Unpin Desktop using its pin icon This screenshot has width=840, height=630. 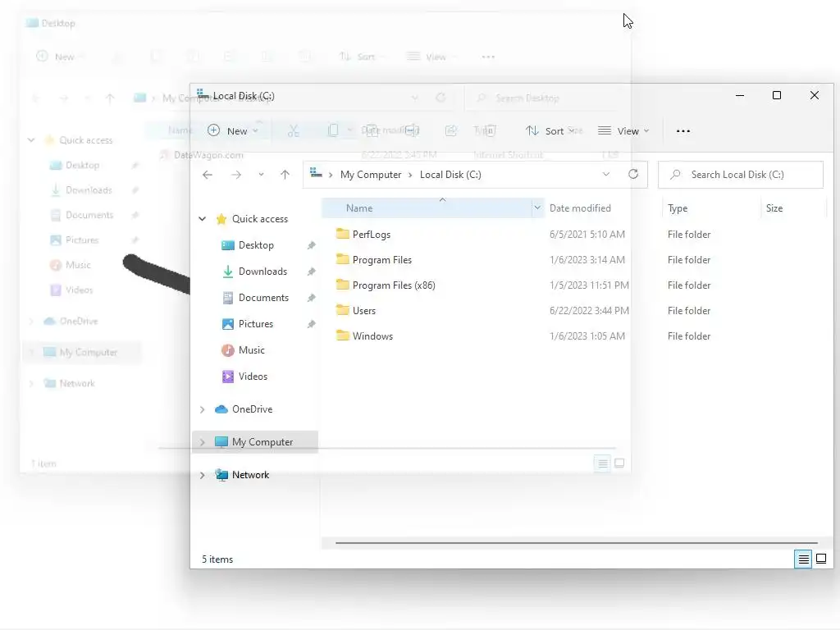pos(311,245)
